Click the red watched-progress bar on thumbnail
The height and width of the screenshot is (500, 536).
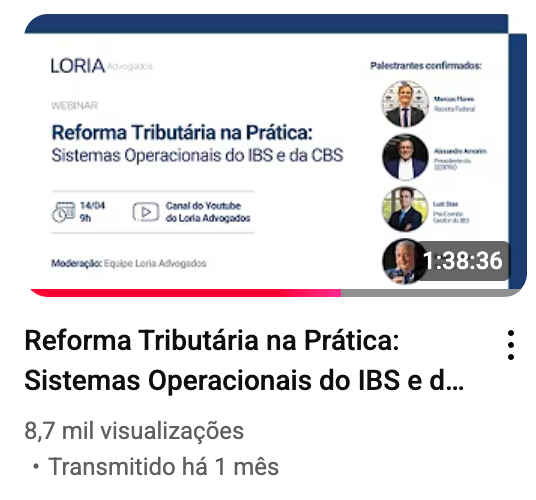coord(185,293)
